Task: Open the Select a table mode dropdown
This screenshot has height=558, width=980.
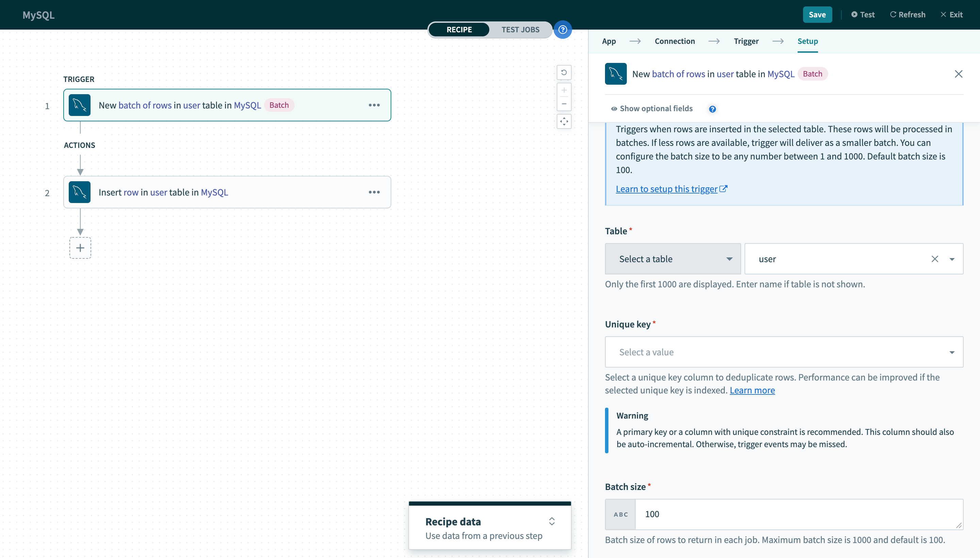Action: [672, 259]
